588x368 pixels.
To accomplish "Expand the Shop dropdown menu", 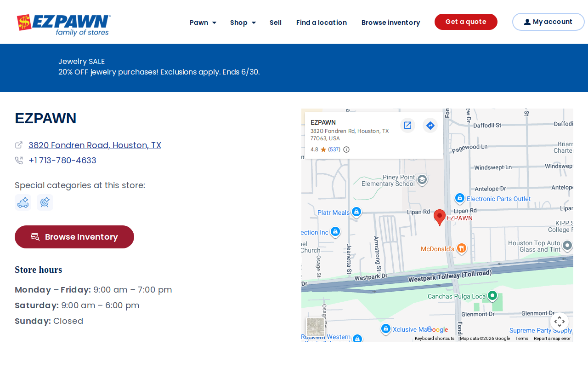I will (x=243, y=23).
